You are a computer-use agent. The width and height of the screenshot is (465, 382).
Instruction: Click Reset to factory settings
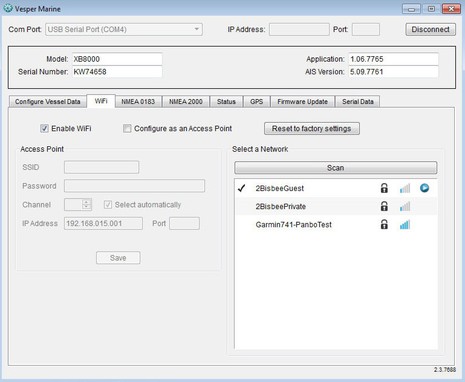tap(312, 128)
